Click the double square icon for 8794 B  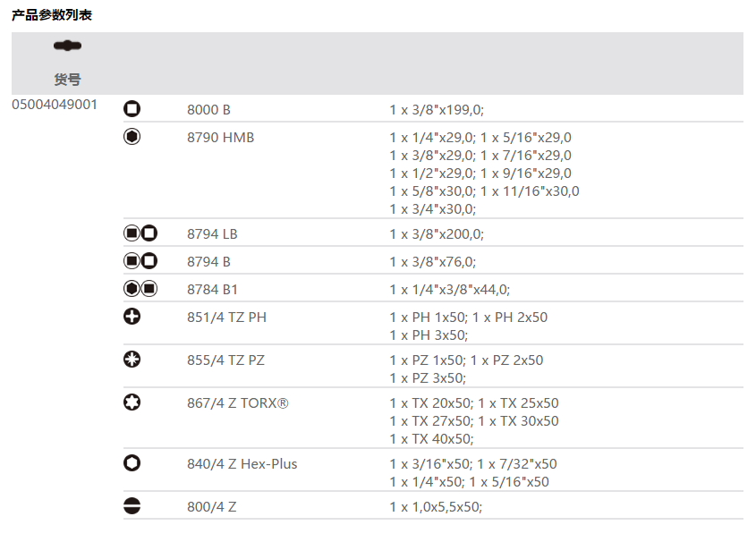click(x=140, y=261)
